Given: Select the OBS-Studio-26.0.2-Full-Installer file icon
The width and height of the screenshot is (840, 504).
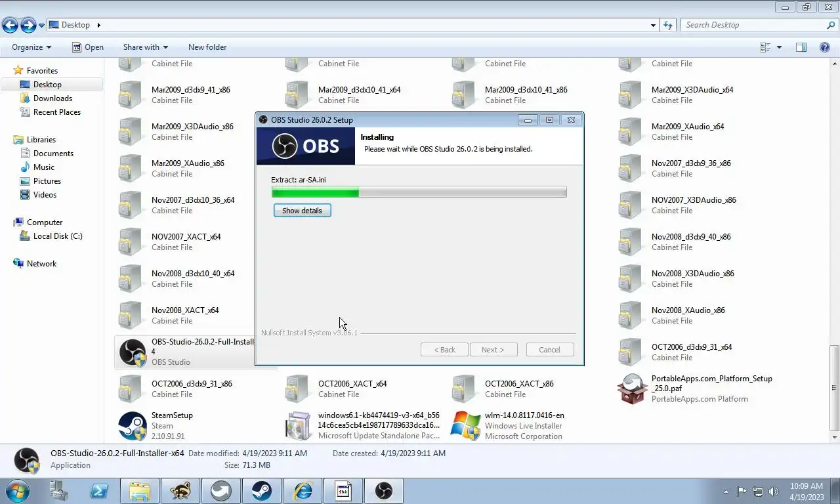Looking at the screenshot, I should 133,352.
